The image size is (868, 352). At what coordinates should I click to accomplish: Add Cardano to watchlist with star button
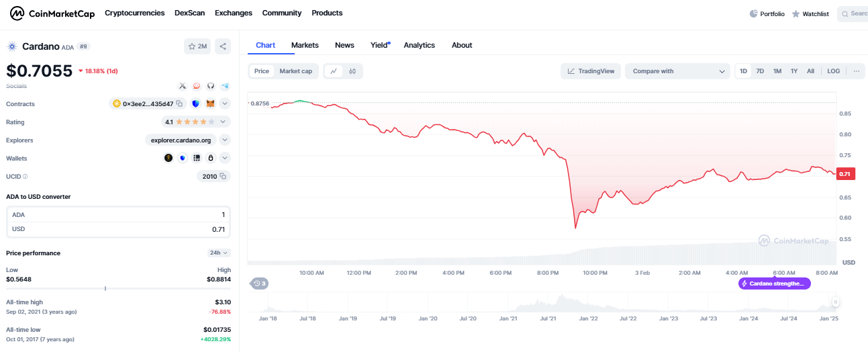pos(197,46)
